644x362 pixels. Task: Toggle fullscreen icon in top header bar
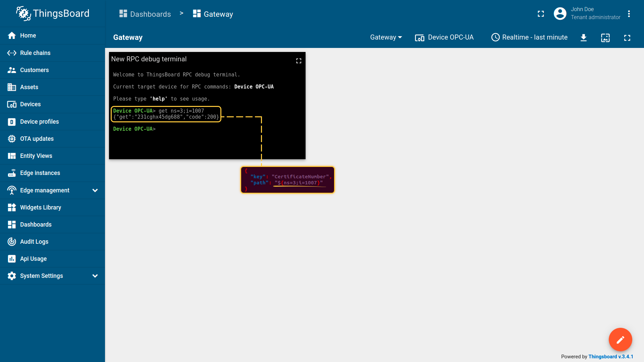tap(541, 14)
